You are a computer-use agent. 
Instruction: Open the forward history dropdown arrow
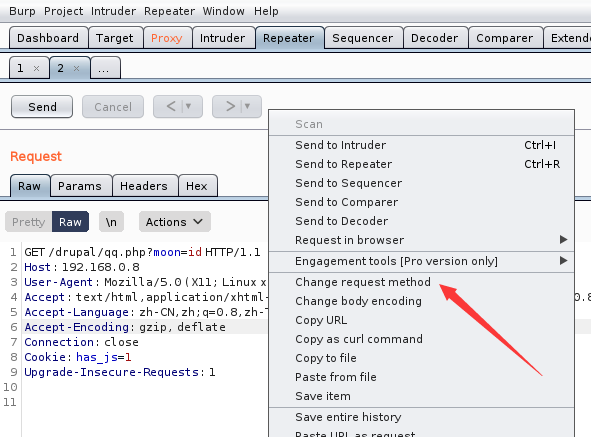[247, 106]
